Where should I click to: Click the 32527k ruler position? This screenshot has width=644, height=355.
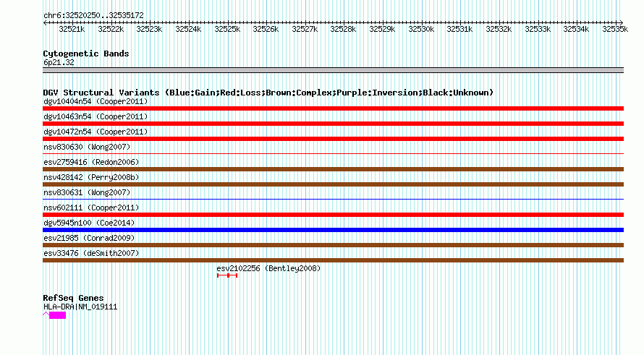coord(305,29)
